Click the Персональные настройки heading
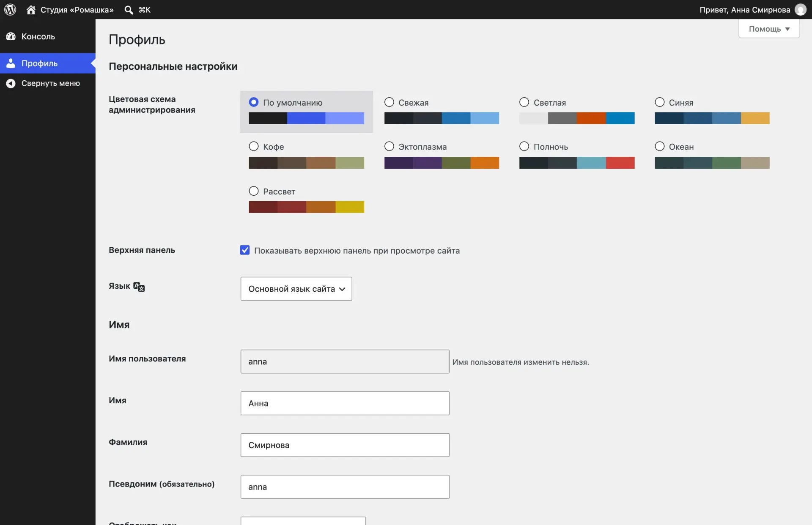The width and height of the screenshot is (812, 525). (173, 66)
